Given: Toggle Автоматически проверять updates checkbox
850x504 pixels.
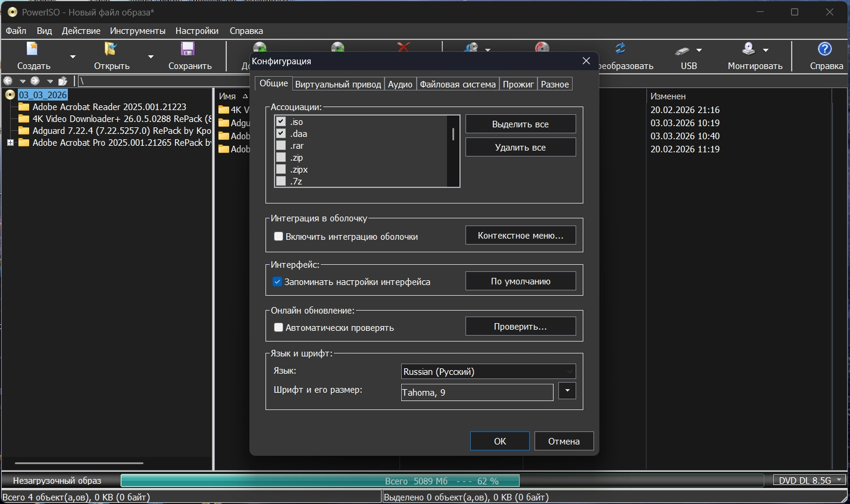Looking at the screenshot, I should coord(278,327).
